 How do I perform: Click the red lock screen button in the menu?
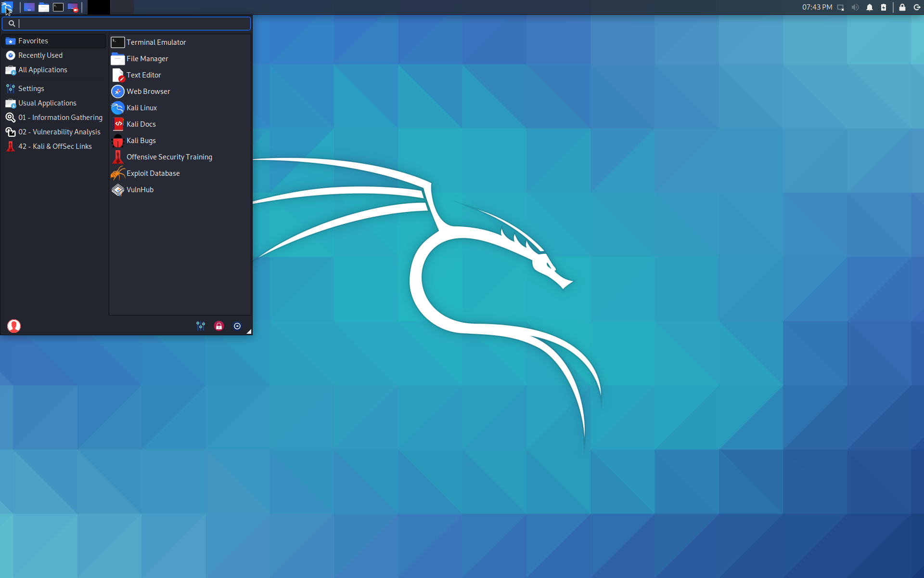[x=219, y=326]
